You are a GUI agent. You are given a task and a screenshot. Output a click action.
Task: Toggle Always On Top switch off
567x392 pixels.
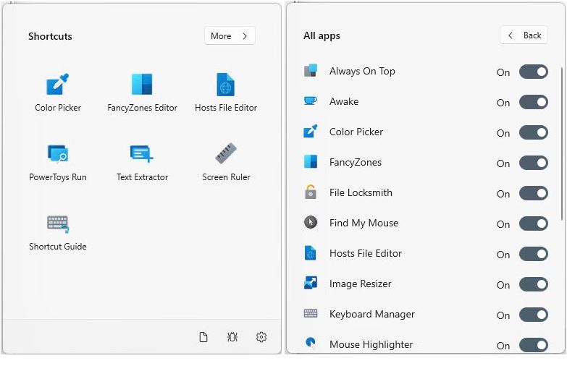point(534,72)
